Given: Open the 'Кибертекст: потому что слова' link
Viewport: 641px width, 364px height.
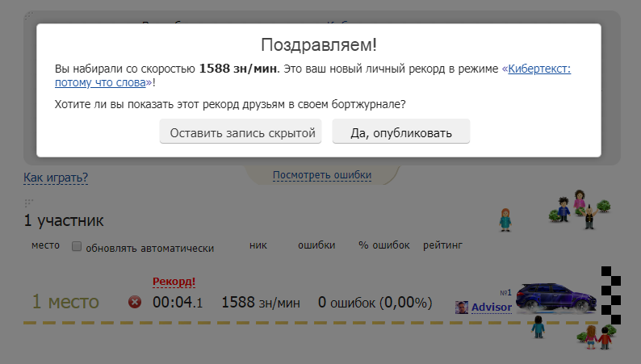Looking at the screenshot, I should tap(312, 76).
